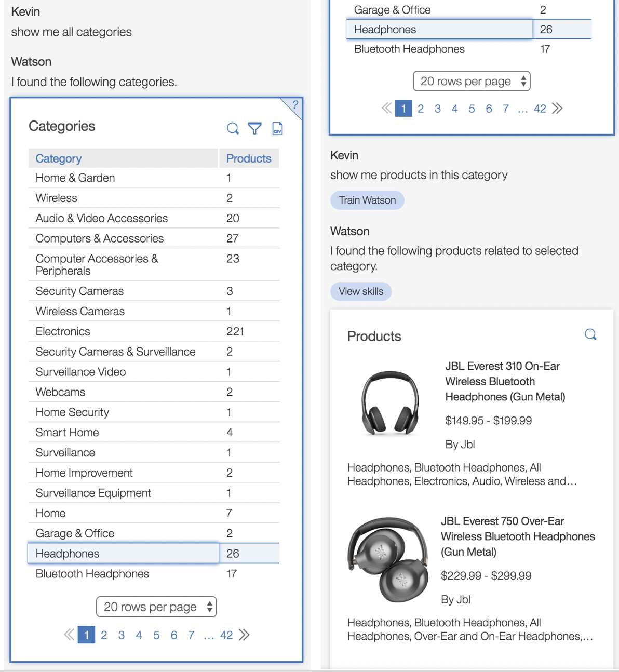619x672 pixels.
Task: Go to page 3 in right panel pagination
Action: click(x=438, y=109)
